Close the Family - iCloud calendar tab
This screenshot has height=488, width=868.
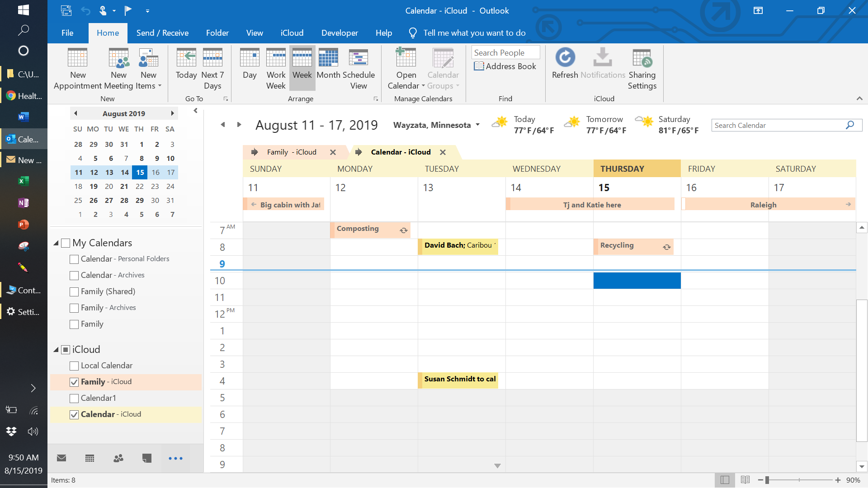click(333, 152)
